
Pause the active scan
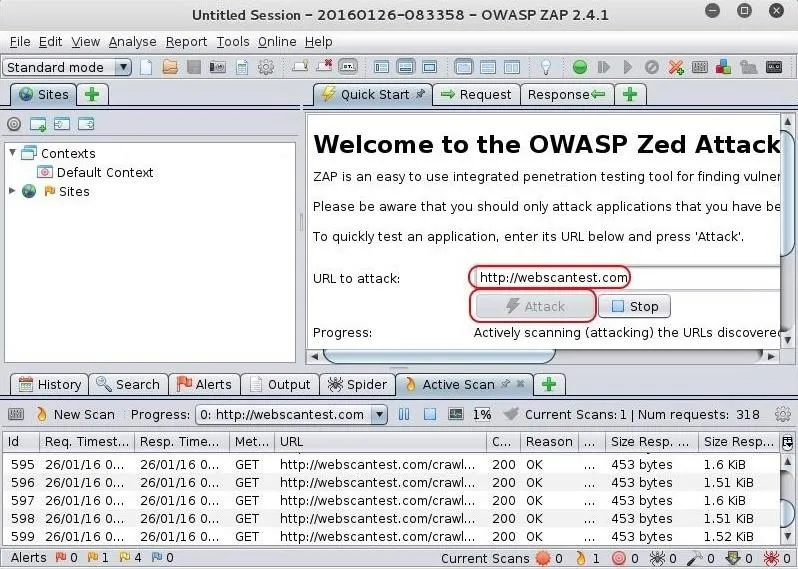(404, 415)
